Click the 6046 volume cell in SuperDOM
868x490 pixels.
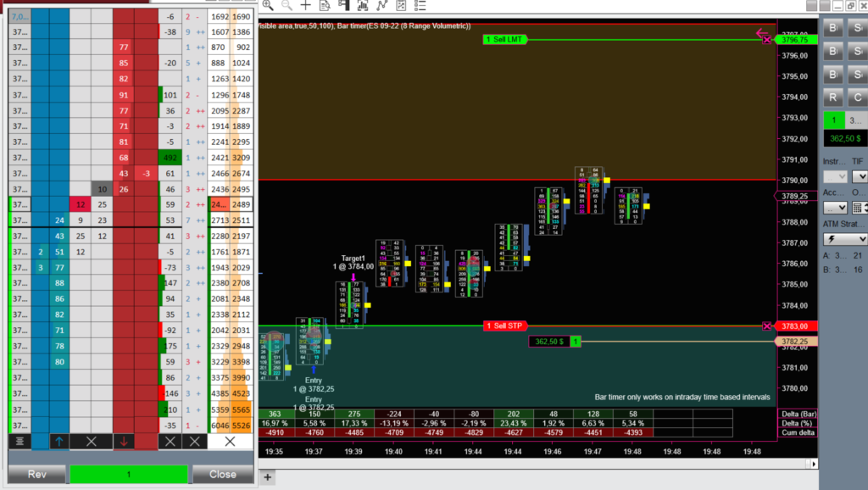coord(220,426)
